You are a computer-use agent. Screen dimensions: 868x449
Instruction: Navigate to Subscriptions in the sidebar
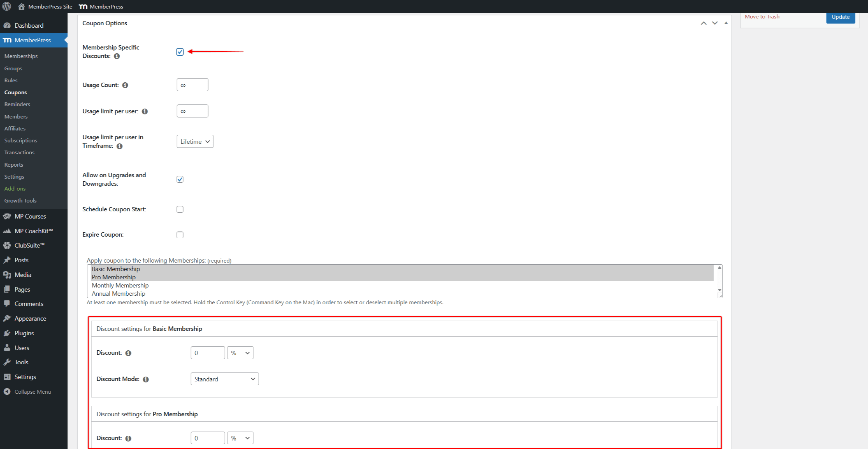point(20,140)
